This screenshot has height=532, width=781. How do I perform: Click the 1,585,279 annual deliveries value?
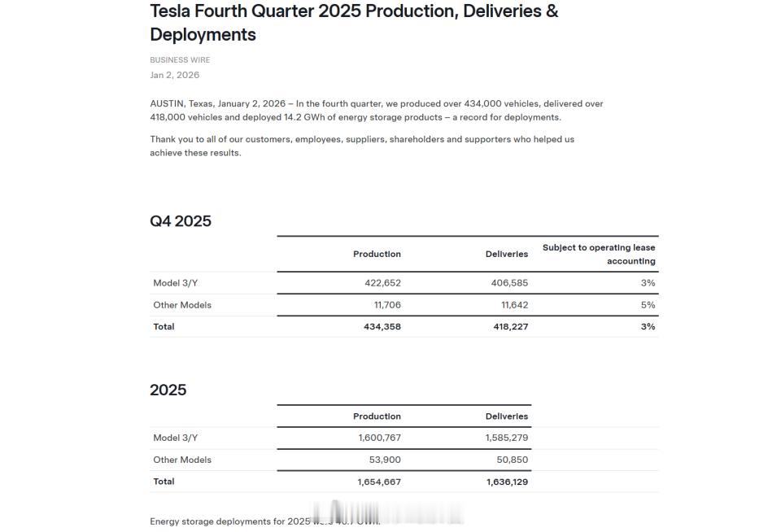pos(506,438)
